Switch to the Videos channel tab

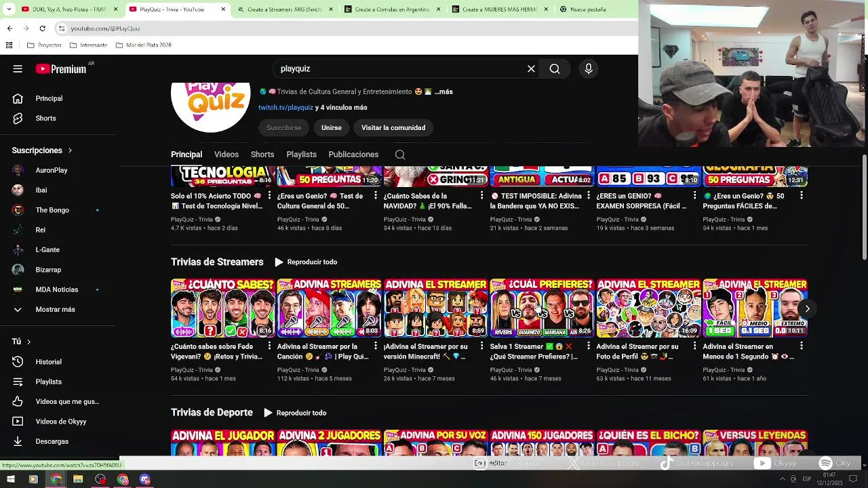pos(226,155)
